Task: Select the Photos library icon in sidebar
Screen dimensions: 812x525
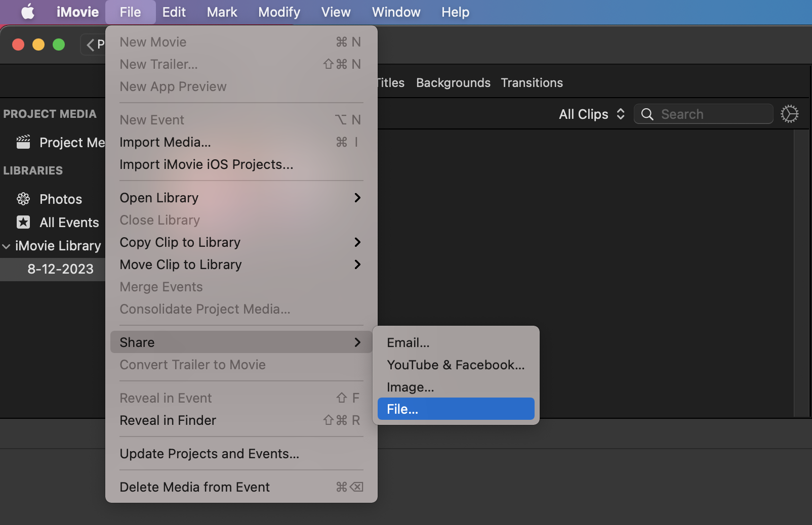Action: [23, 199]
